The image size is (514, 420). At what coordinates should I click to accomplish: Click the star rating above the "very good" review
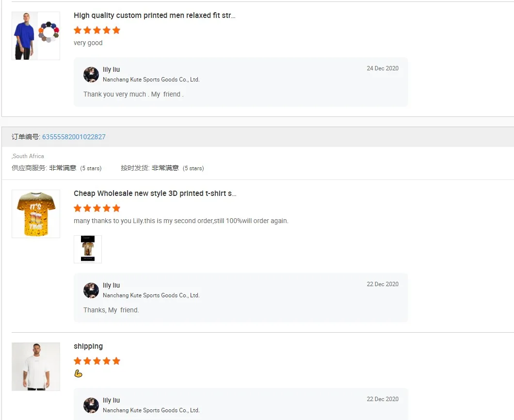tap(97, 30)
